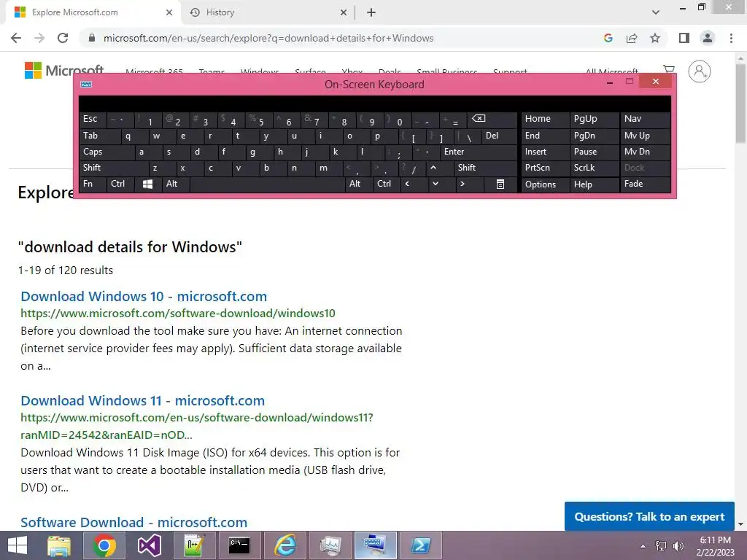Click Options key on On-Screen Keyboard
The width and height of the screenshot is (747, 560).
545,184
